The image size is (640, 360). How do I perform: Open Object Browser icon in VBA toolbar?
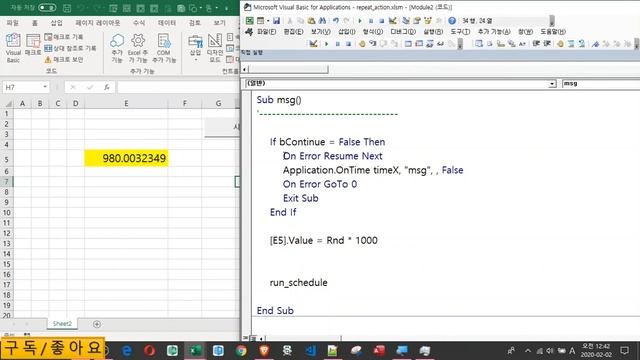coord(428,20)
